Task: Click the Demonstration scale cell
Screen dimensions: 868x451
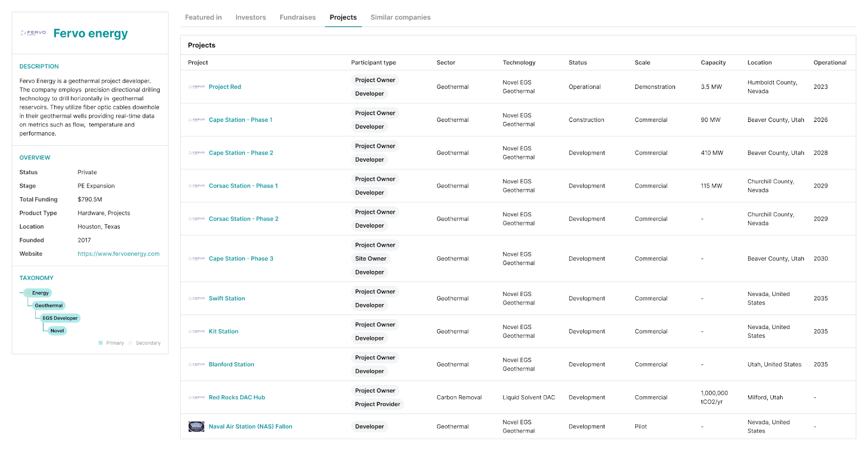Action: pyautogui.click(x=655, y=87)
